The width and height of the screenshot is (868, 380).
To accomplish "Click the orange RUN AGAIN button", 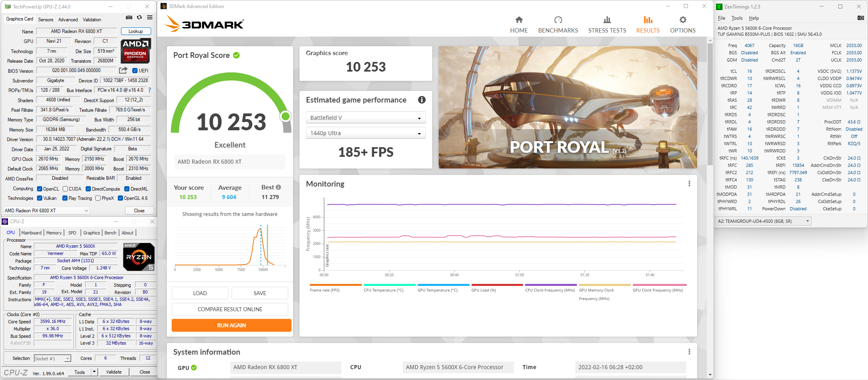I will click(232, 325).
